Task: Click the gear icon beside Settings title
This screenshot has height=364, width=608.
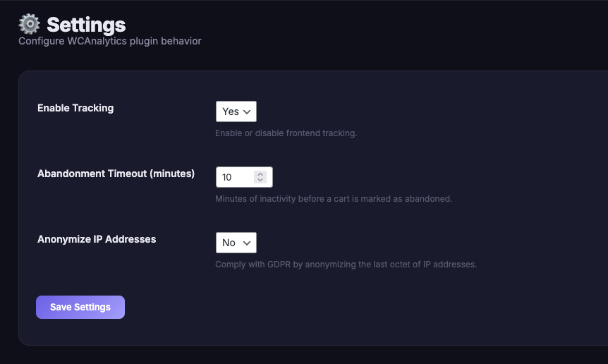Action: point(30,25)
